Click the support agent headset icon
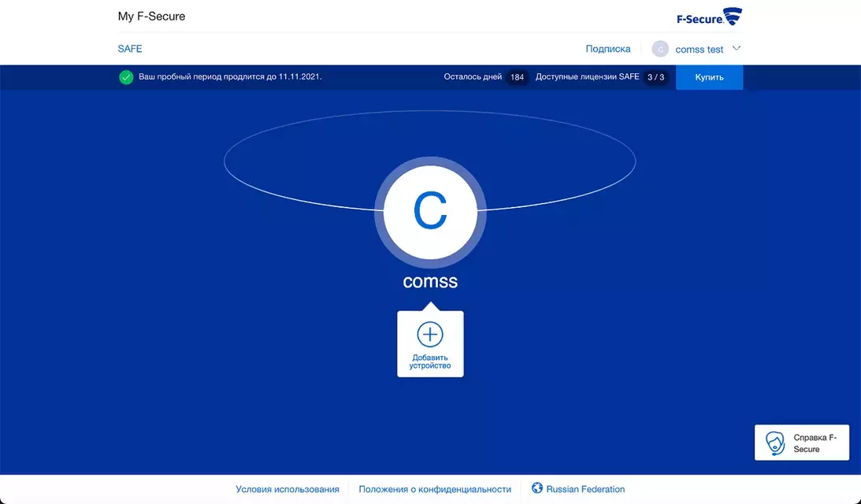Viewport: 861px width, 504px height. coord(775,443)
